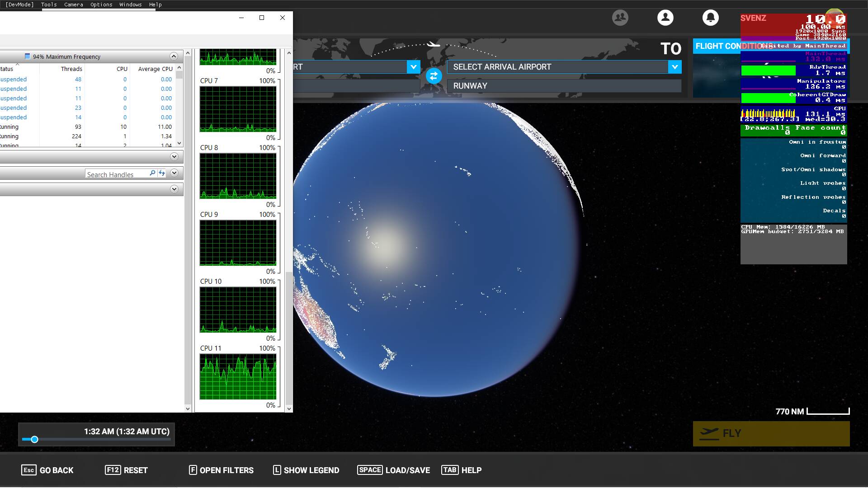
Task: Click the Search Handles text box
Action: click(117, 174)
